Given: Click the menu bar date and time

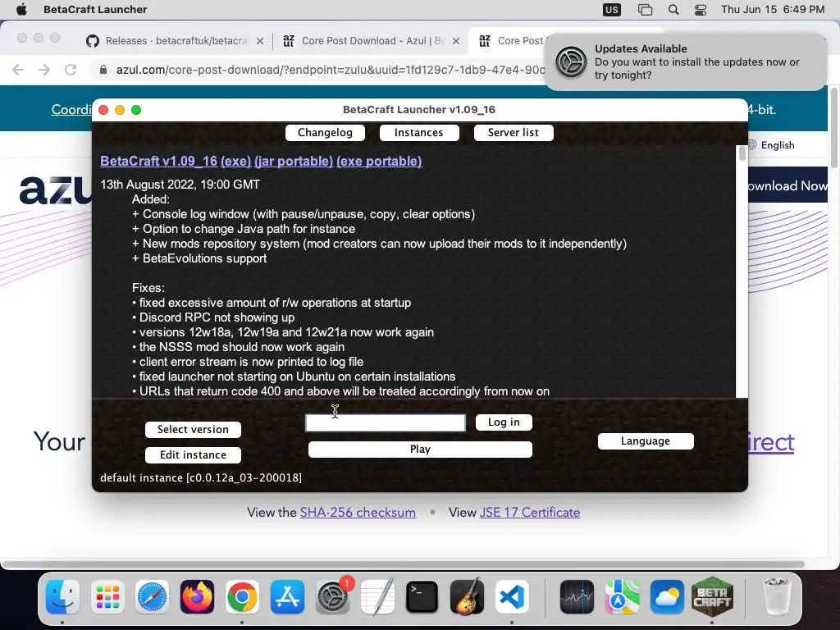Looking at the screenshot, I should 773,9.
